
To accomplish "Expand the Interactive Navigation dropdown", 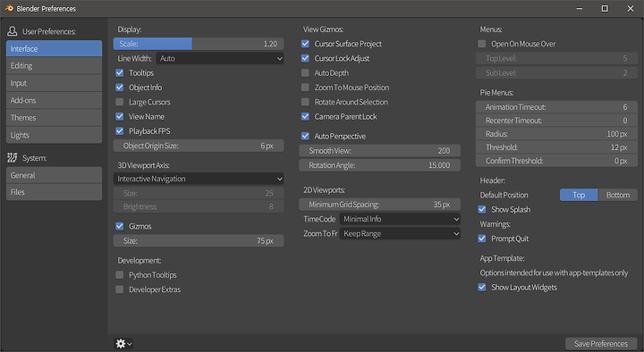I will 199,179.
